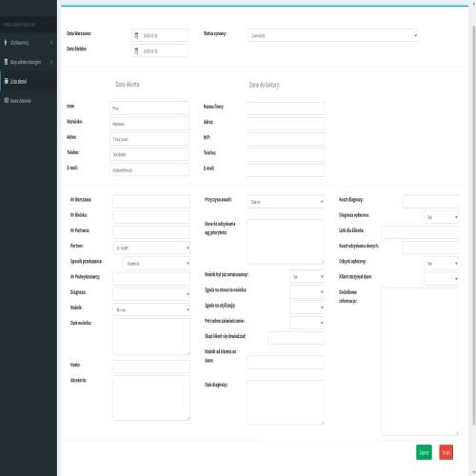Focus the client E-mail input field
Screen dimensions: 476x476
149,170
